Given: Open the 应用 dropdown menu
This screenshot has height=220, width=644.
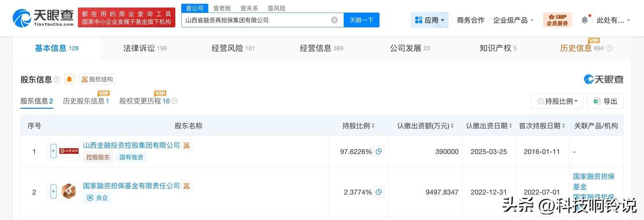Looking at the screenshot, I should click(x=430, y=20).
